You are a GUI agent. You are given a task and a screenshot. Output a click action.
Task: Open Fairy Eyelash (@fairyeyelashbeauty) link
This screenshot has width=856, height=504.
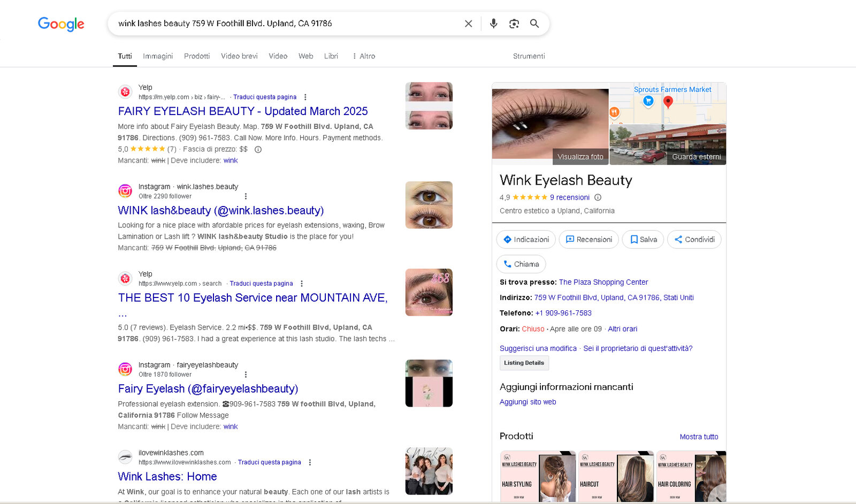click(208, 389)
